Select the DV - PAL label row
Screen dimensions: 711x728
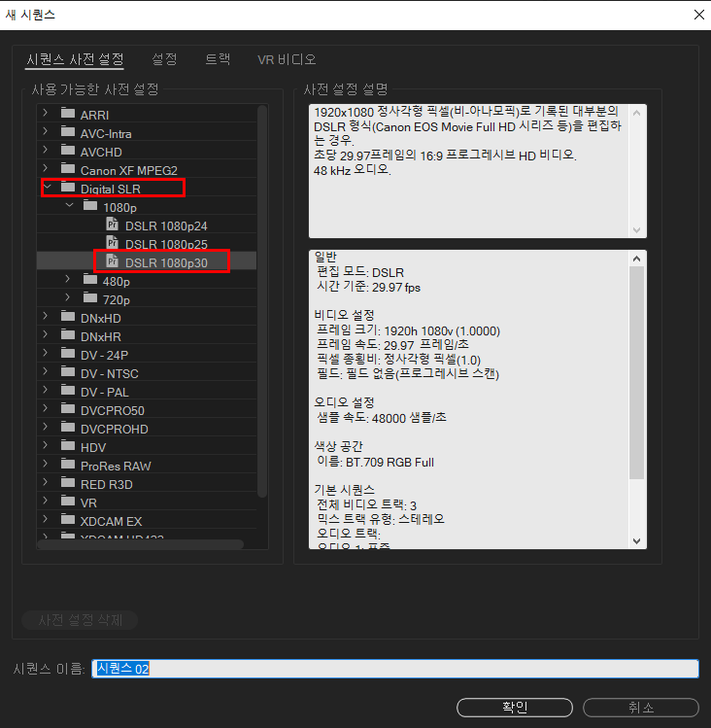(x=105, y=393)
